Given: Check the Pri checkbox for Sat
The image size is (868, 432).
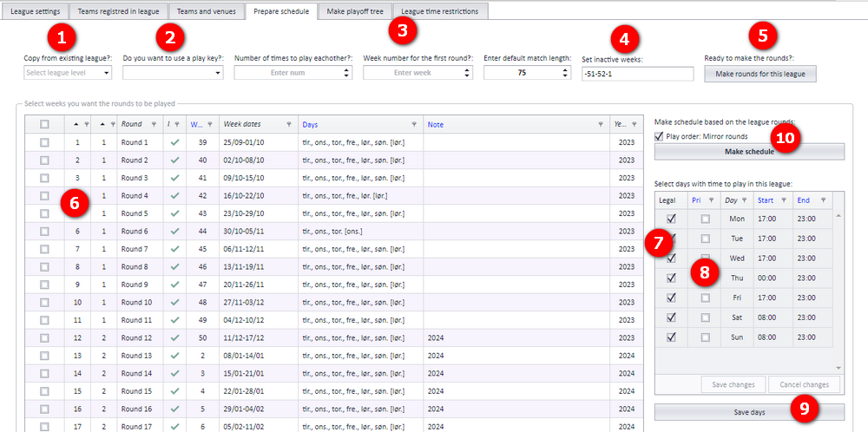Looking at the screenshot, I should tap(705, 317).
